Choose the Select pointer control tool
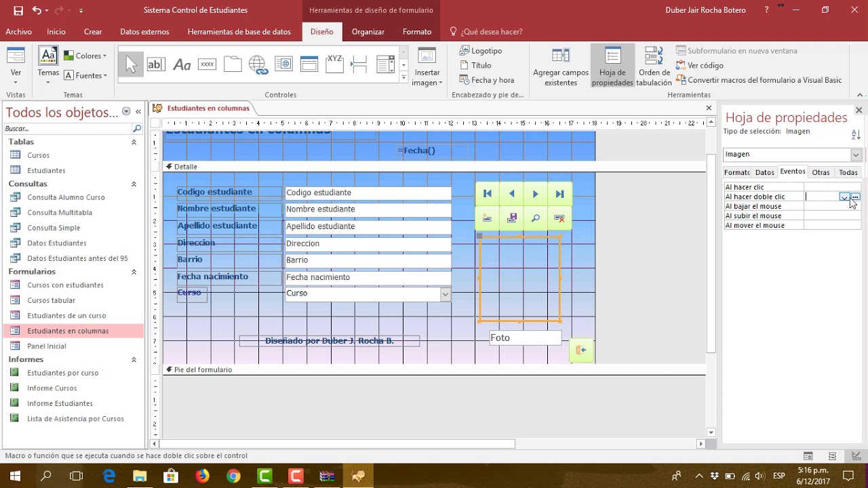Viewport: 868px width, 488px height. 131,64
